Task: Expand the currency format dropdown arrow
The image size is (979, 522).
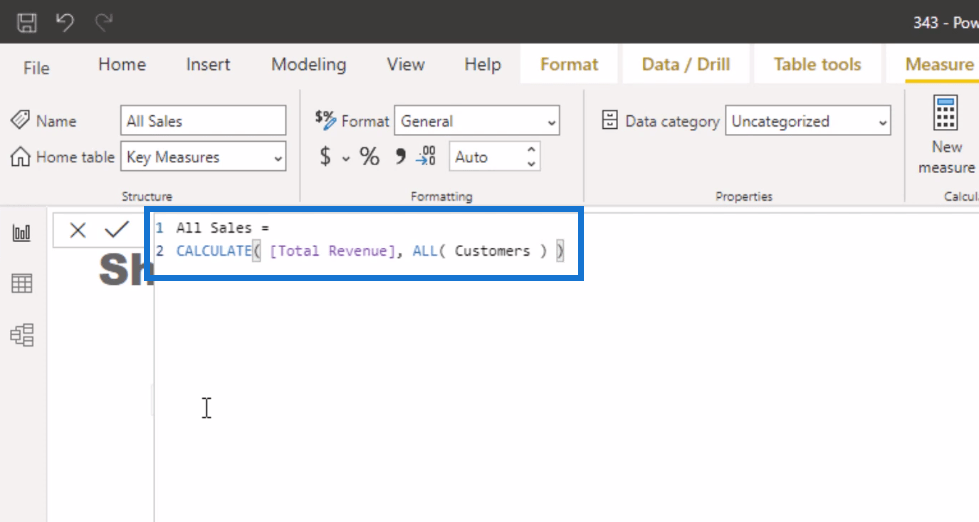Action: 346,158
